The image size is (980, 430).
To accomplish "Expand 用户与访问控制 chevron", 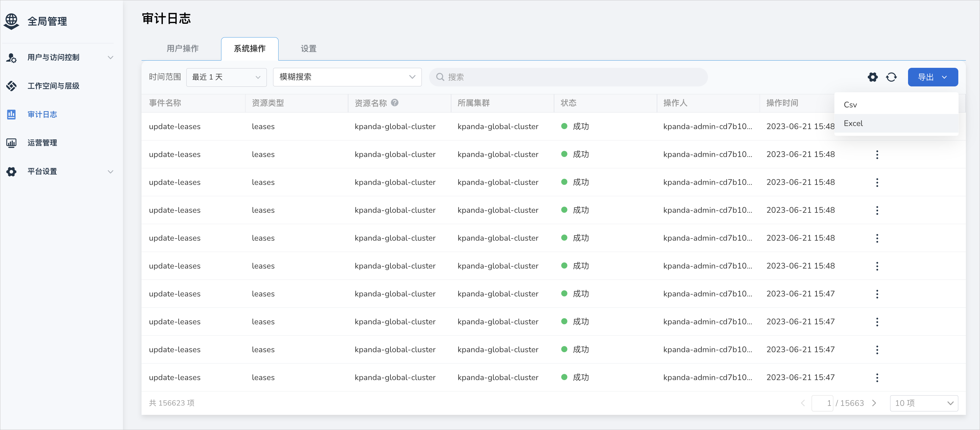I will (110, 57).
